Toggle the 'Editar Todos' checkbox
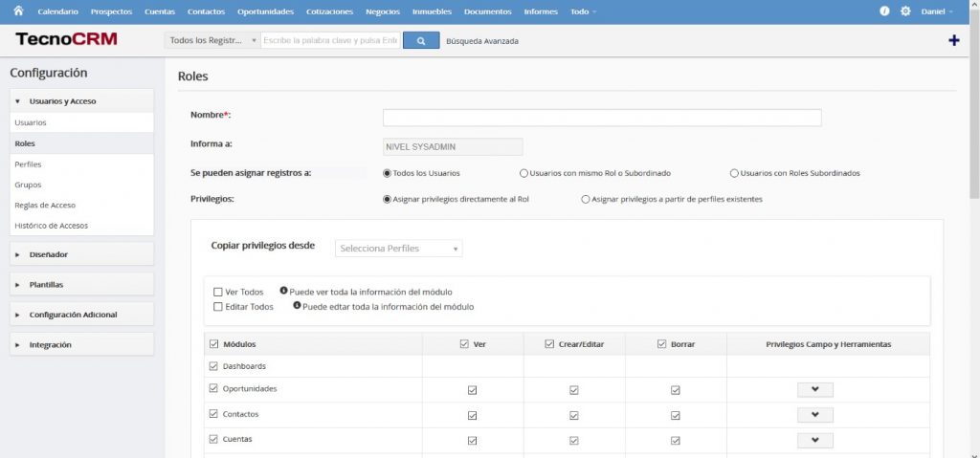Image resolution: width=980 pixels, height=458 pixels. pos(219,307)
